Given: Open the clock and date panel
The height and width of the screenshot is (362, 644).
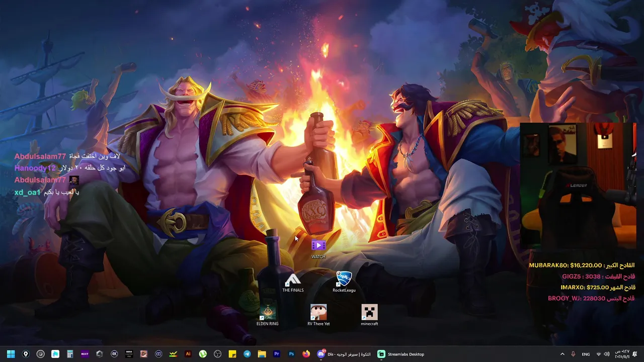Looking at the screenshot, I should pyautogui.click(x=622, y=354).
